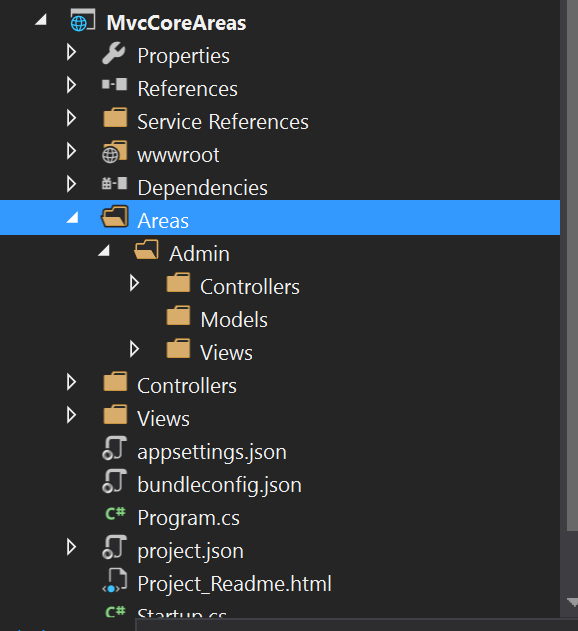Click the root Views folder icon
578x631 pixels.
point(115,415)
